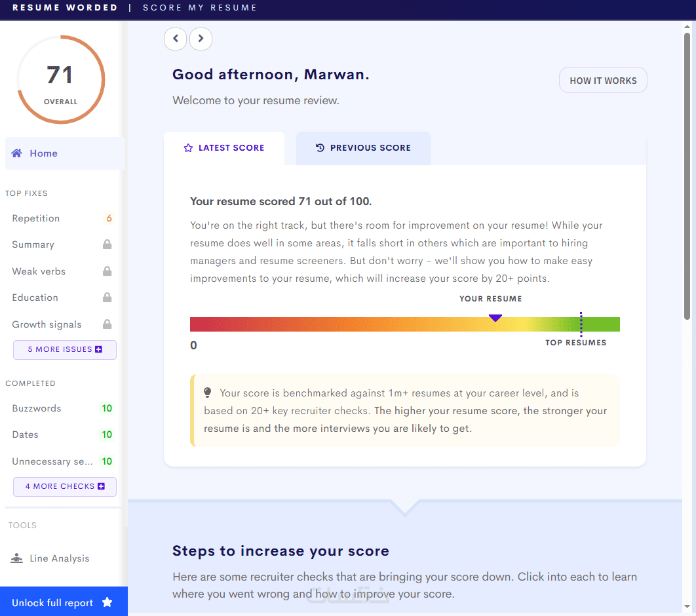Screen dimensions: 696x616
Task: Click the 'Steps to increase your score' heading
Action: click(x=280, y=550)
